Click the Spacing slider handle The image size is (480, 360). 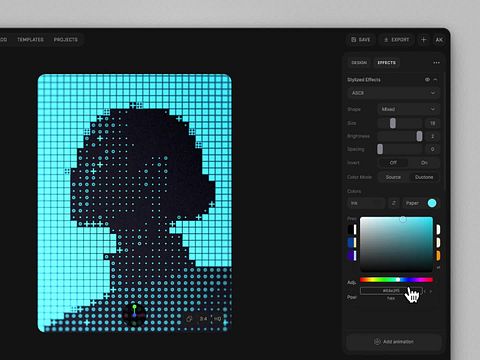380,149
